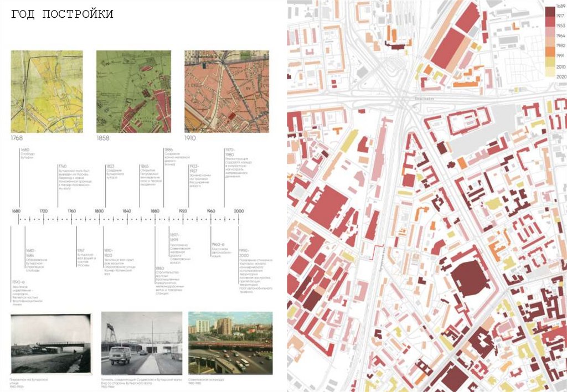Open the color overpass photo with high-rises

230,343
